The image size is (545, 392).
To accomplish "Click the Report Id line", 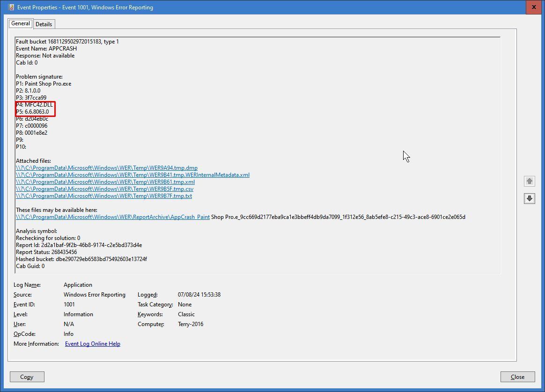I will [79, 245].
